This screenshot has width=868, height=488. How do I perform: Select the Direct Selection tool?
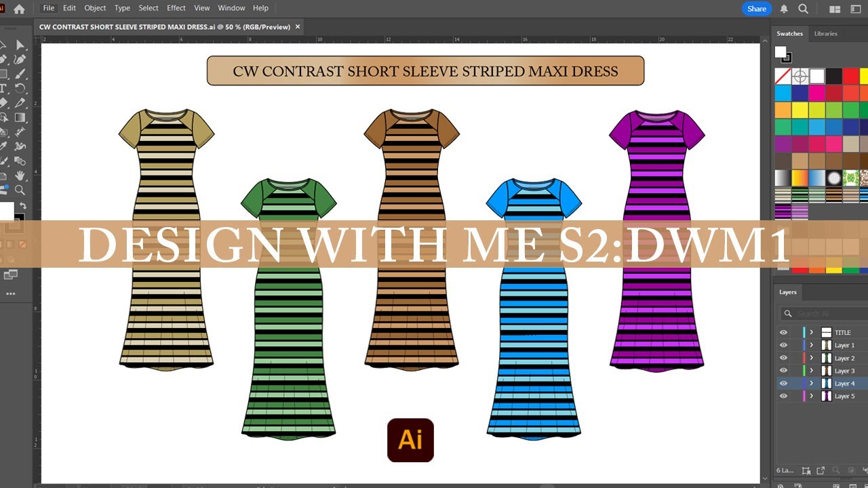tap(20, 45)
